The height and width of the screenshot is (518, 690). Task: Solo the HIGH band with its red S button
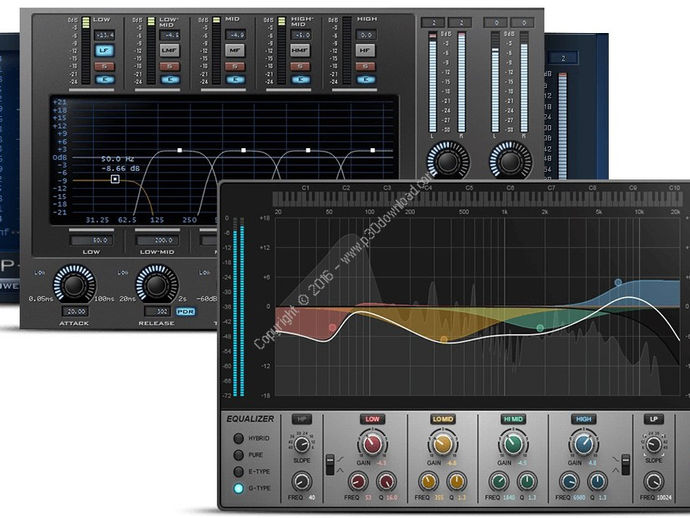[366, 67]
